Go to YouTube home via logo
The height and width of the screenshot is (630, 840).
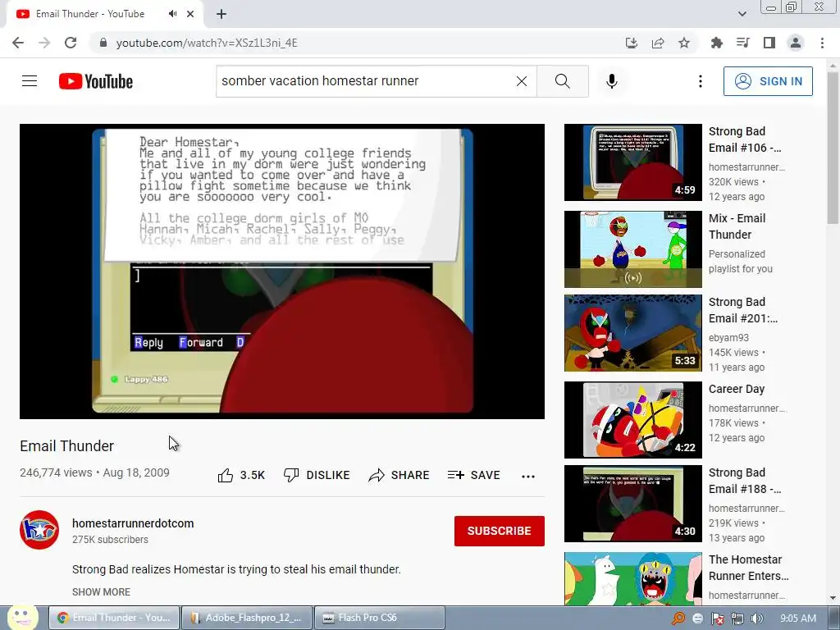96,81
